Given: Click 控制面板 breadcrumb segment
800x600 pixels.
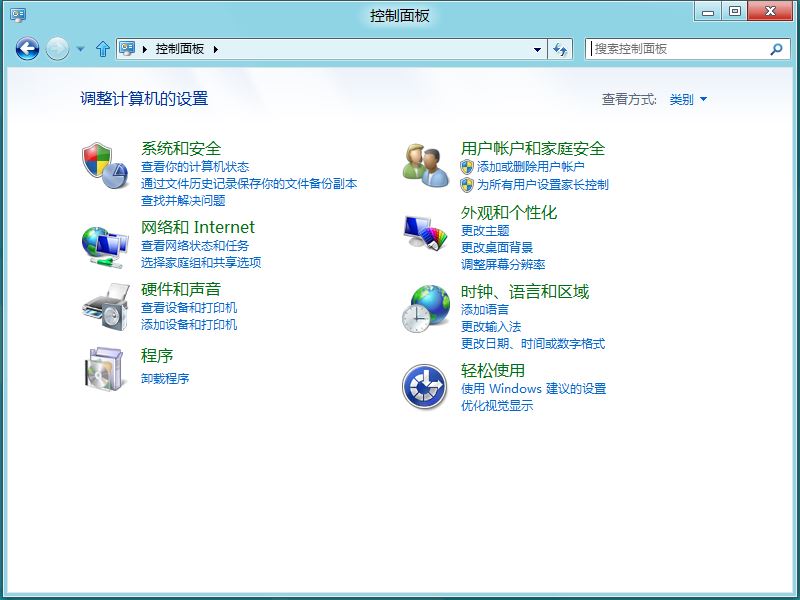Looking at the screenshot, I should 180,49.
